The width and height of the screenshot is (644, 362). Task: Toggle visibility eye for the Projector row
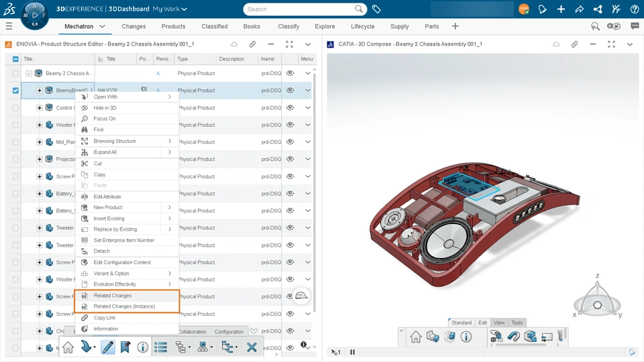[290, 159]
